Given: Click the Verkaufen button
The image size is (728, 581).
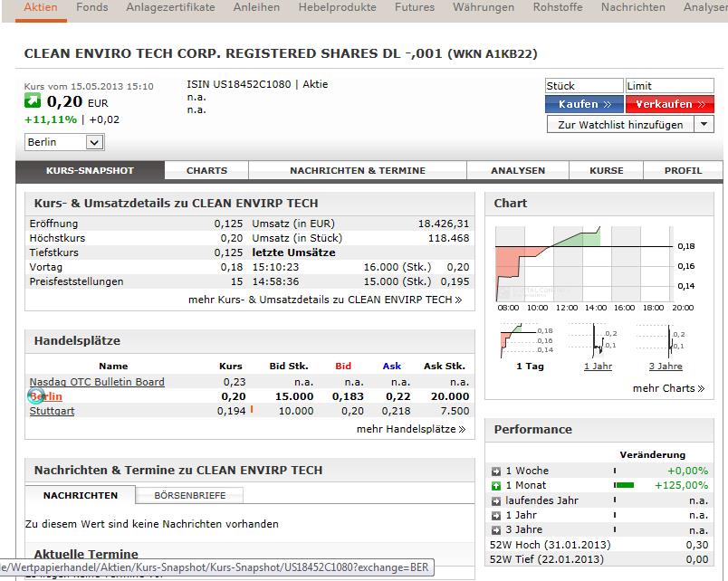Looking at the screenshot, I should pyautogui.click(x=668, y=104).
